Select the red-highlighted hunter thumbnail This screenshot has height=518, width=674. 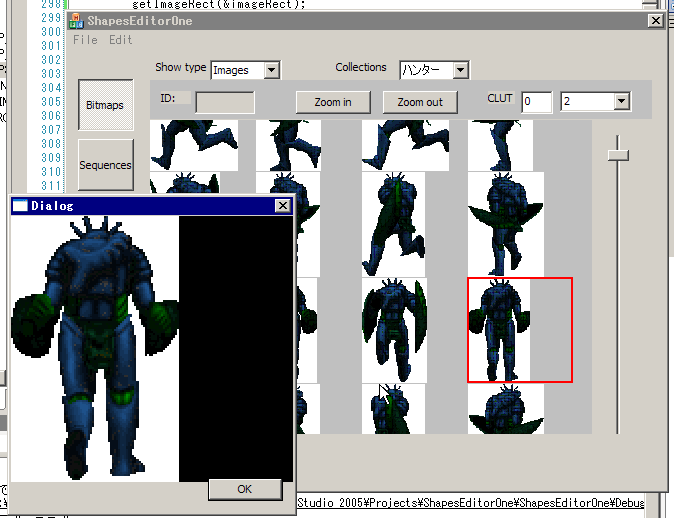click(x=520, y=330)
